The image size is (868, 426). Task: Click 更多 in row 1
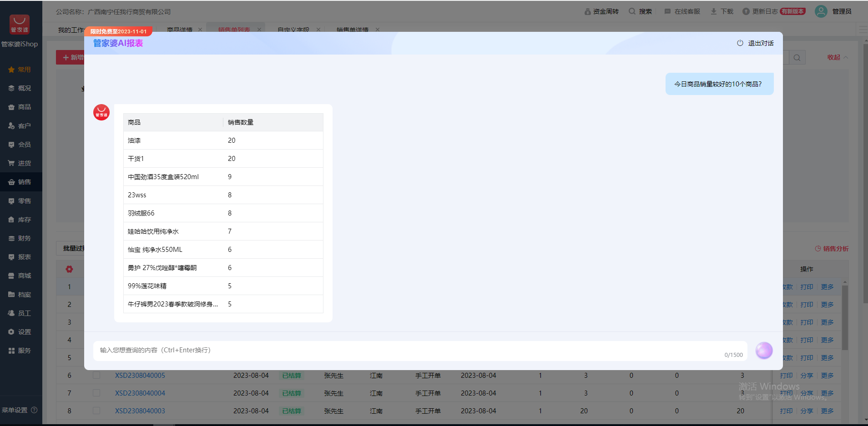tap(827, 287)
